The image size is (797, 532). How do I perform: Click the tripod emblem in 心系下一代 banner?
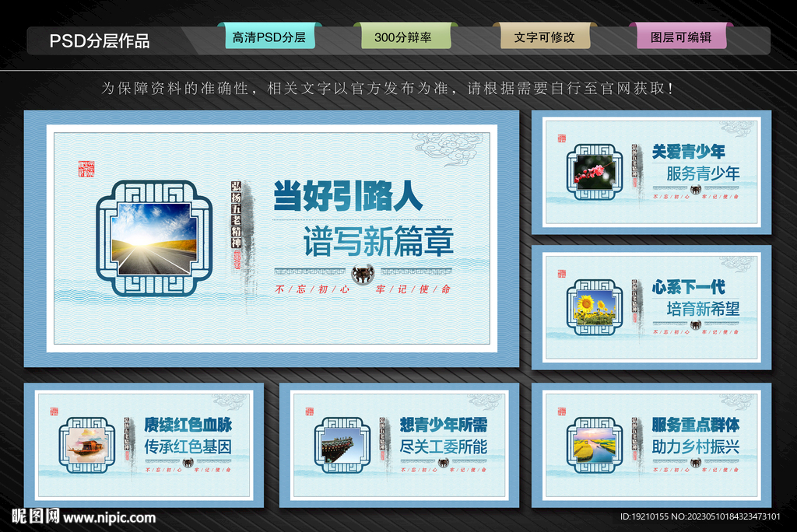pos(696,324)
